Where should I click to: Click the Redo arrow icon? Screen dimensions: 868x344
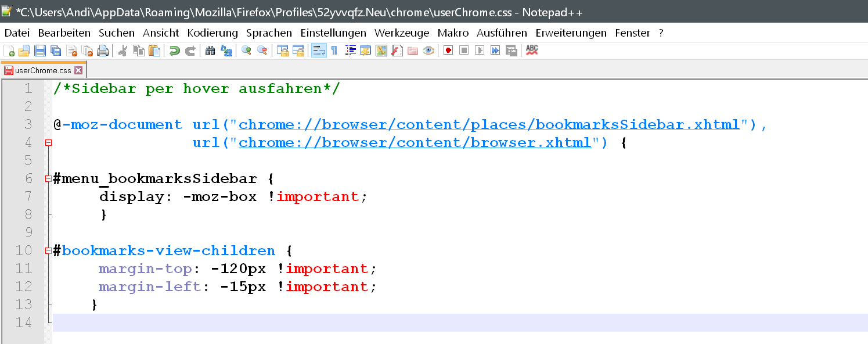tap(190, 51)
